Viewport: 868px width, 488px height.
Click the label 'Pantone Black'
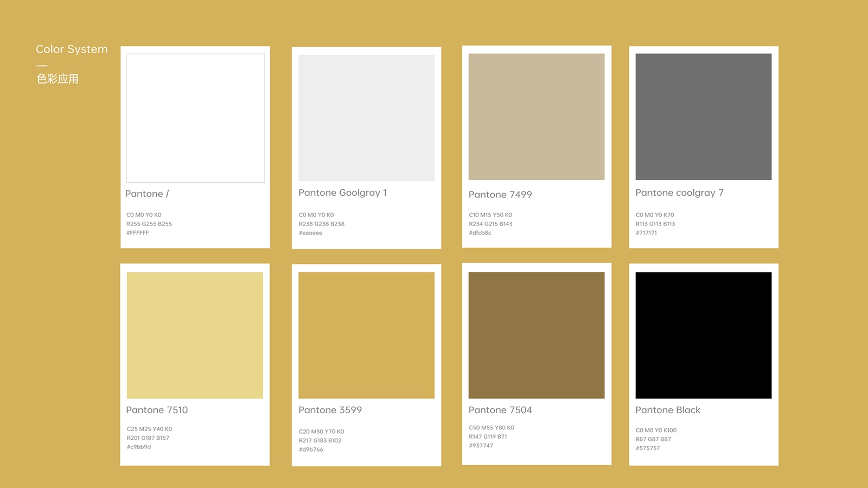tap(668, 410)
